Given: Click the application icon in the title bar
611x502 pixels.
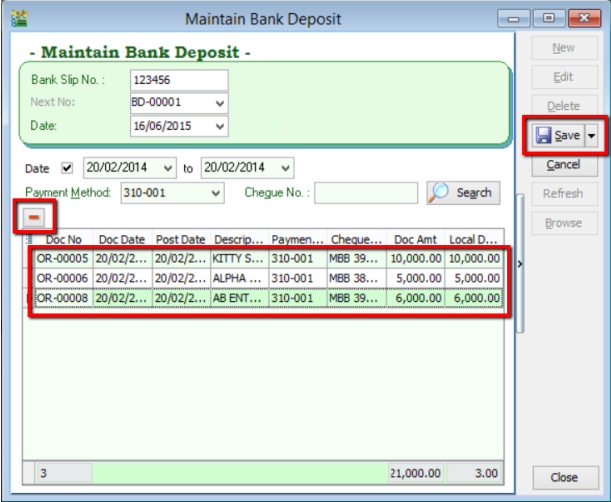Looking at the screenshot, I should [x=18, y=18].
